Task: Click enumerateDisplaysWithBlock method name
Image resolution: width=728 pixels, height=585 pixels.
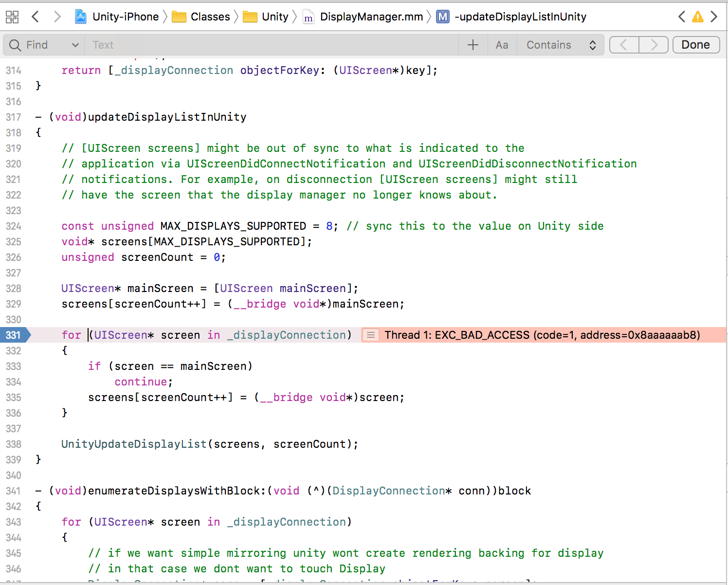Action: tap(177, 491)
